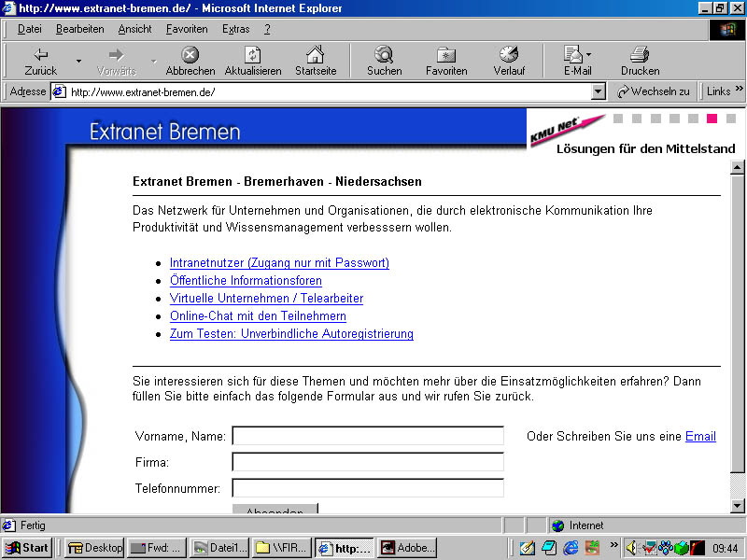This screenshot has height=560, width=747.
Task: Open the Favoriten toolbar button
Action: (446, 61)
